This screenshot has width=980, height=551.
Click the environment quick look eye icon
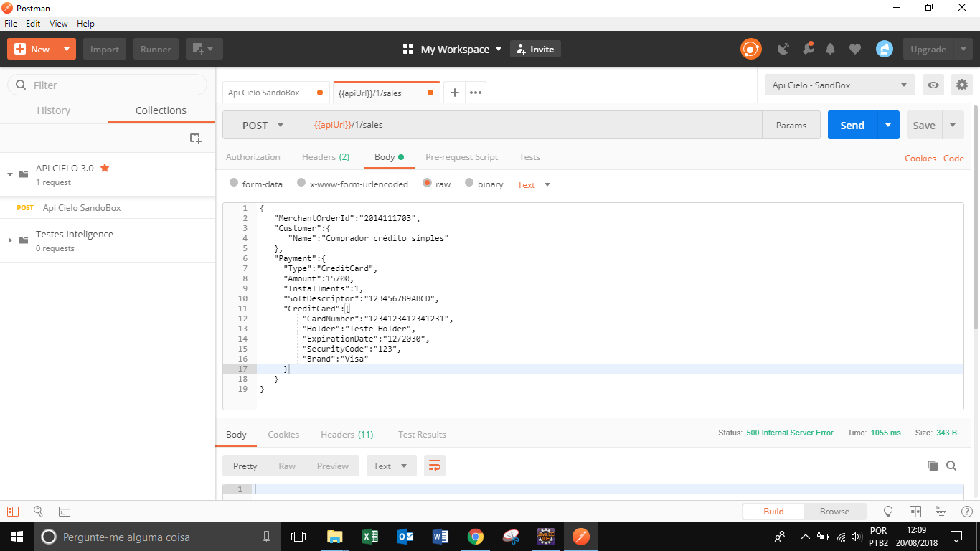(933, 85)
